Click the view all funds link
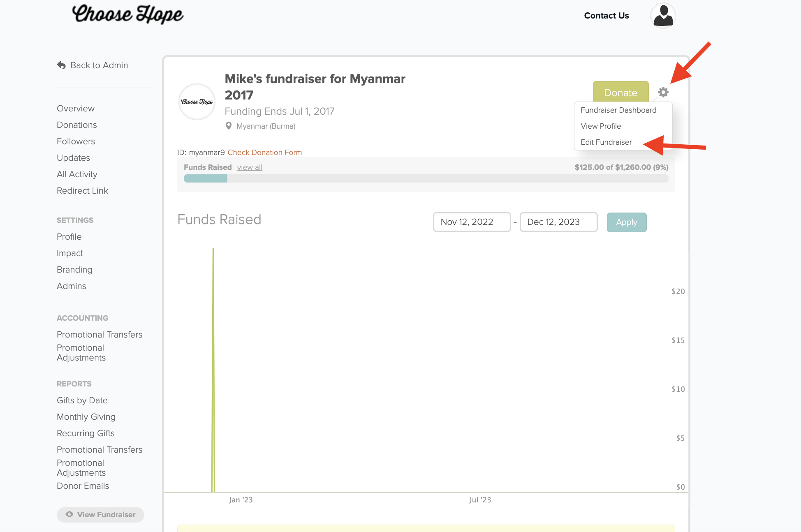801x532 pixels. pos(250,167)
